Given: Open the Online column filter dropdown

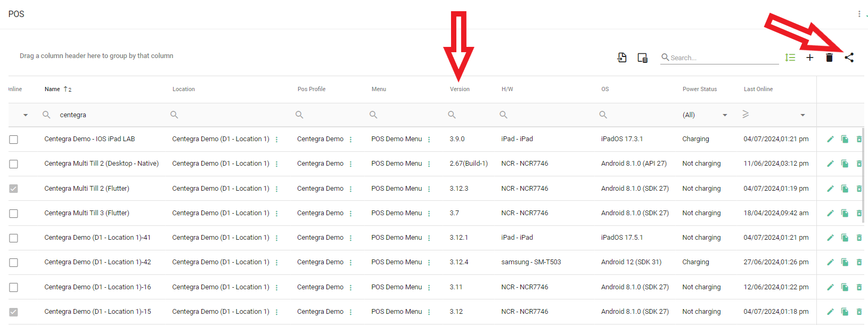Looking at the screenshot, I should (25, 115).
